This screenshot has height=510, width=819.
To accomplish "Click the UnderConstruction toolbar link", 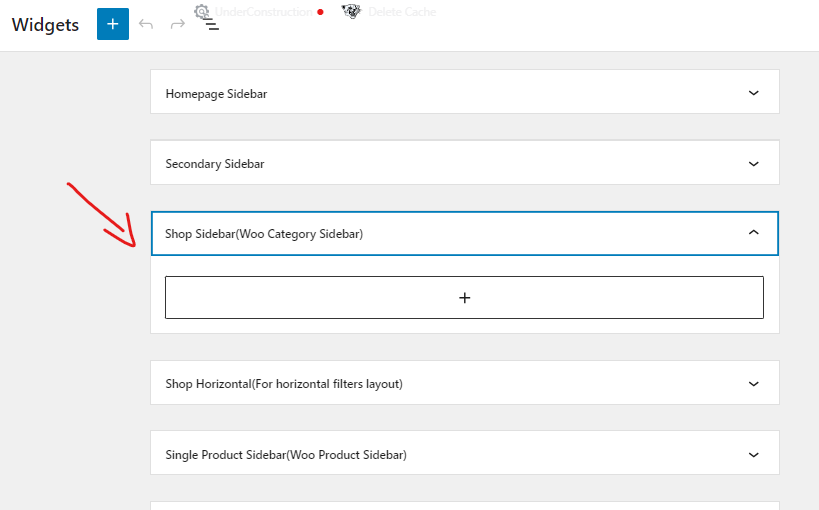I will pyautogui.click(x=264, y=12).
